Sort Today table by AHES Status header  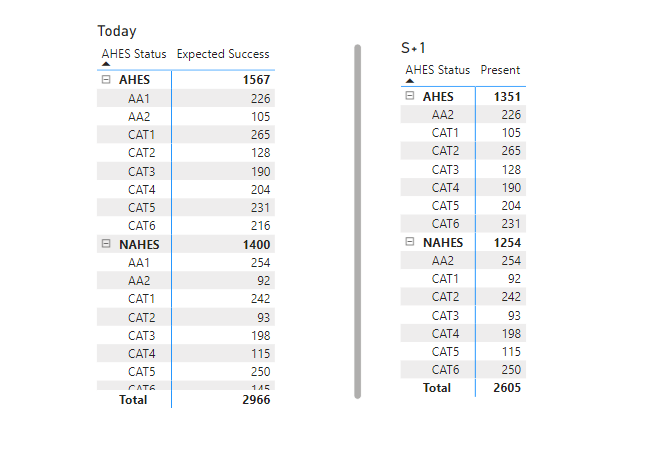click(134, 54)
